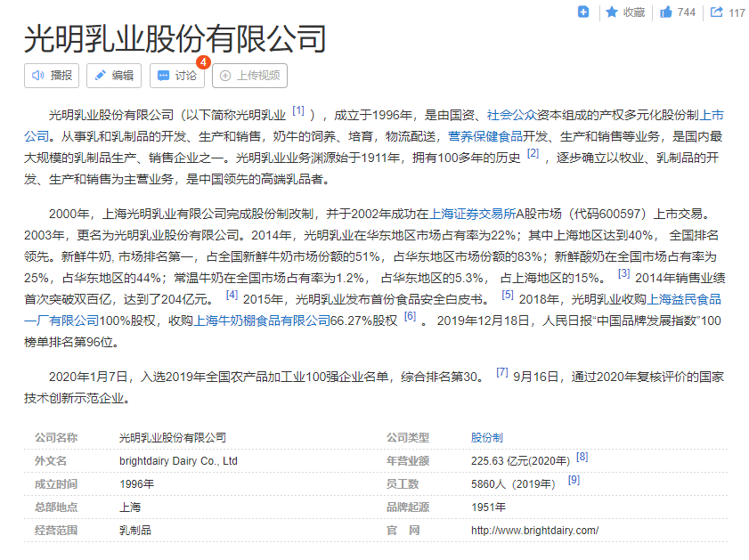Image resolution: width=749 pixels, height=560 pixels.
Task: Click the 乳制品 business scope value
Action: coord(135,531)
